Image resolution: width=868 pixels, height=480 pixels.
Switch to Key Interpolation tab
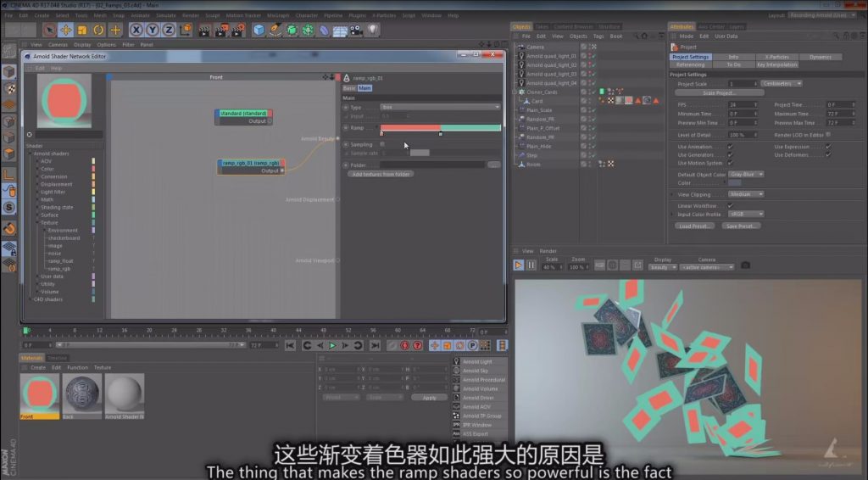click(776, 64)
